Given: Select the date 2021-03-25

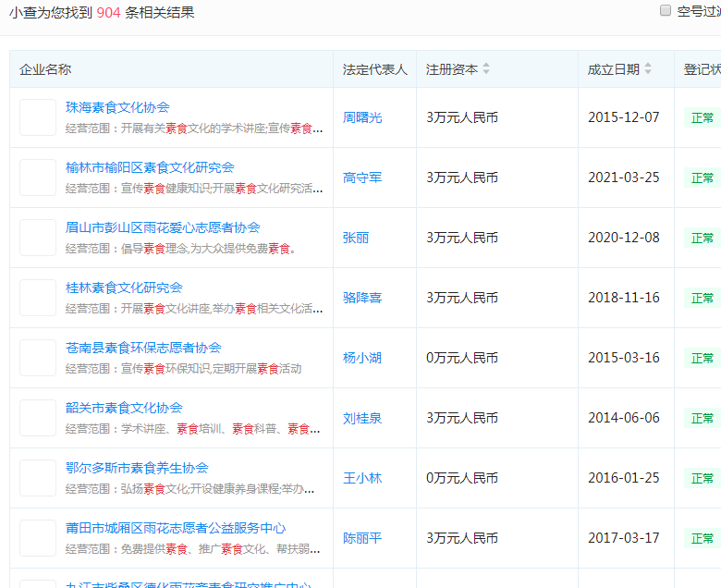Looking at the screenshot, I should pyautogui.click(x=624, y=178).
